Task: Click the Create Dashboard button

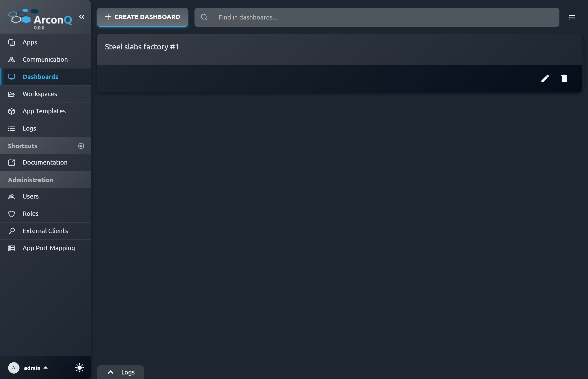Action: (x=142, y=17)
